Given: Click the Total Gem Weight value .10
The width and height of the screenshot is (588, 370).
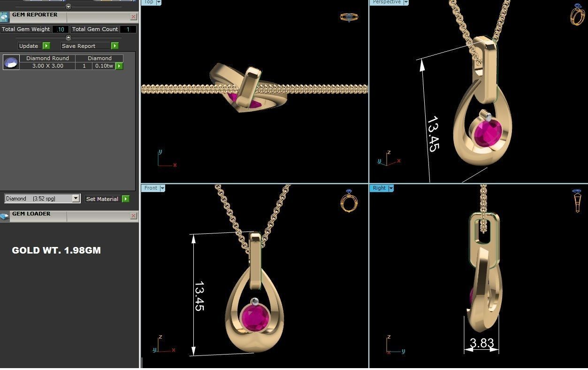Looking at the screenshot, I should (60, 29).
